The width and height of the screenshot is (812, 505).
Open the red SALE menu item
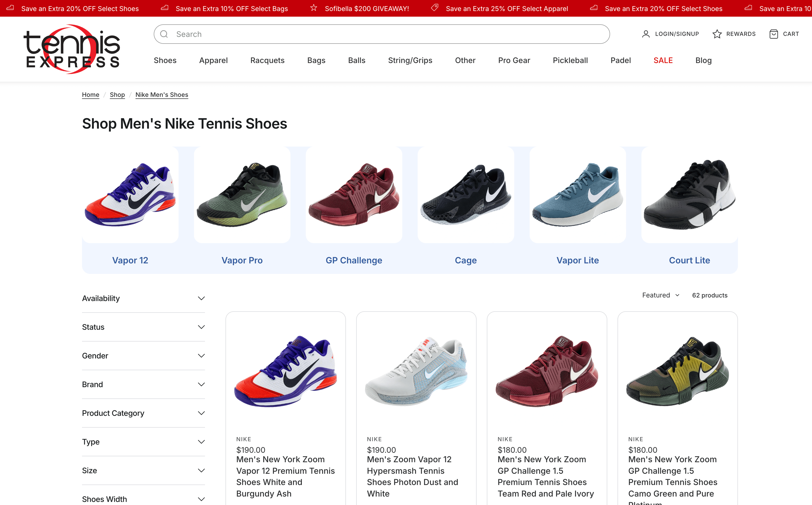[x=663, y=60]
